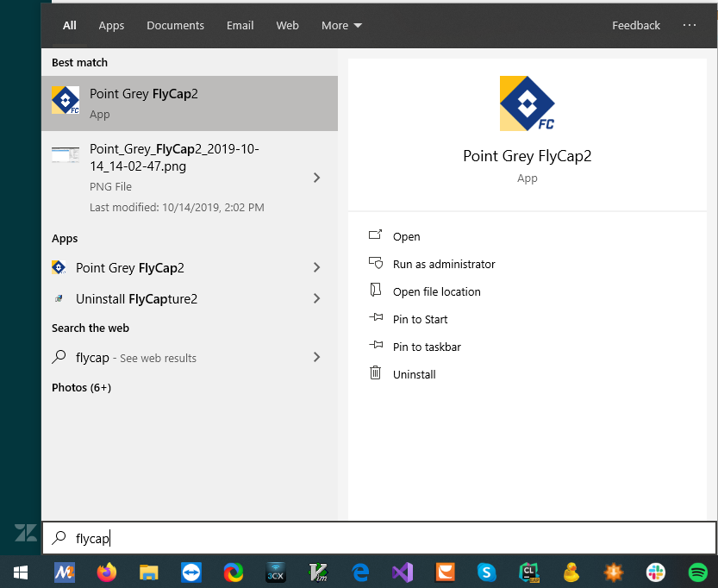Viewport: 718px width, 588px height.
Task: Open the 3CX app in taskbar
Action: [276, 572]
